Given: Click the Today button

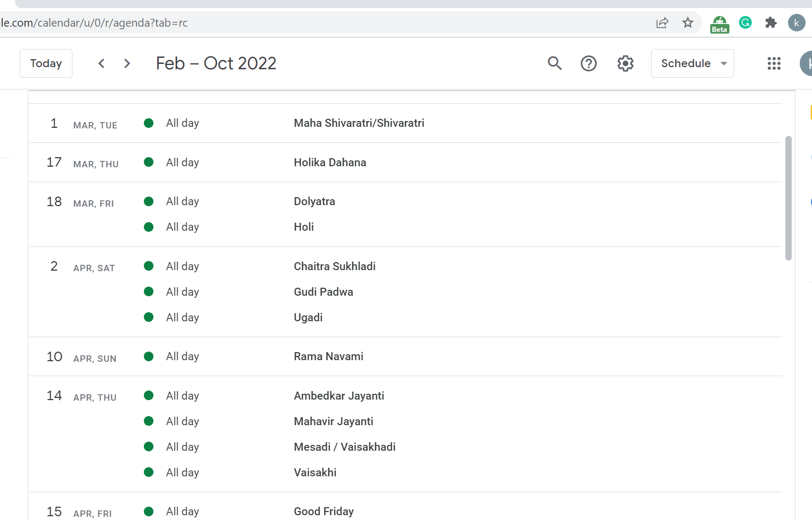Looking at the screenshot, I should 46,63.
